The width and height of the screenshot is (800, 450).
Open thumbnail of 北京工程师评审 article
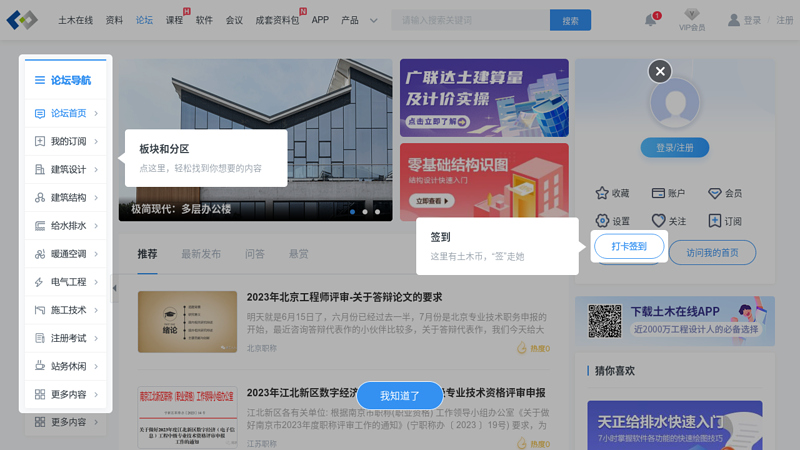(187, 321)
